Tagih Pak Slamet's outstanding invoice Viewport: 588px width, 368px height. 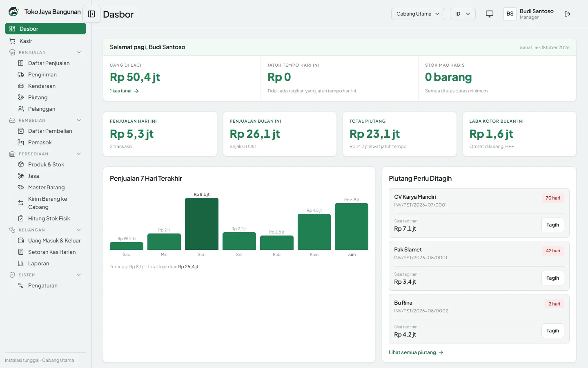click(x=552, y=278)
